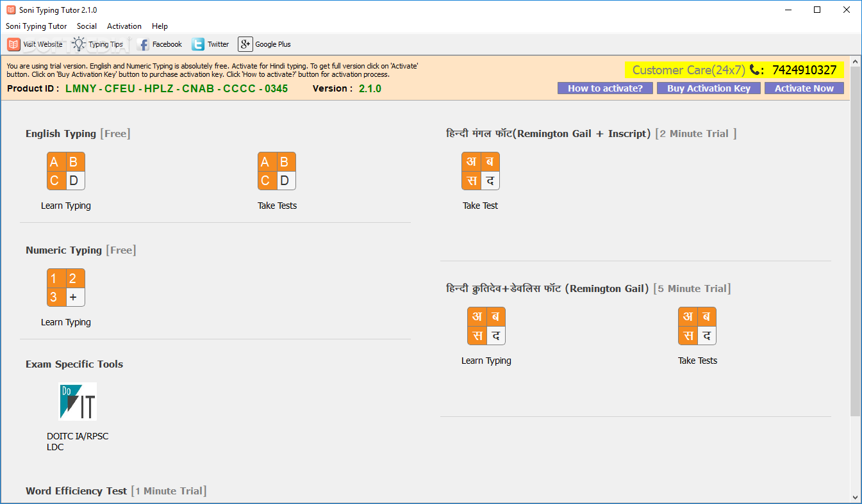Open the Help menu

pyautogui.click(x=160, y=26)
